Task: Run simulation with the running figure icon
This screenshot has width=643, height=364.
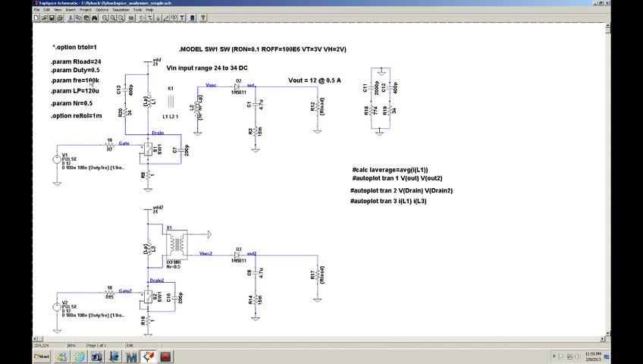Action: [193, 17]
